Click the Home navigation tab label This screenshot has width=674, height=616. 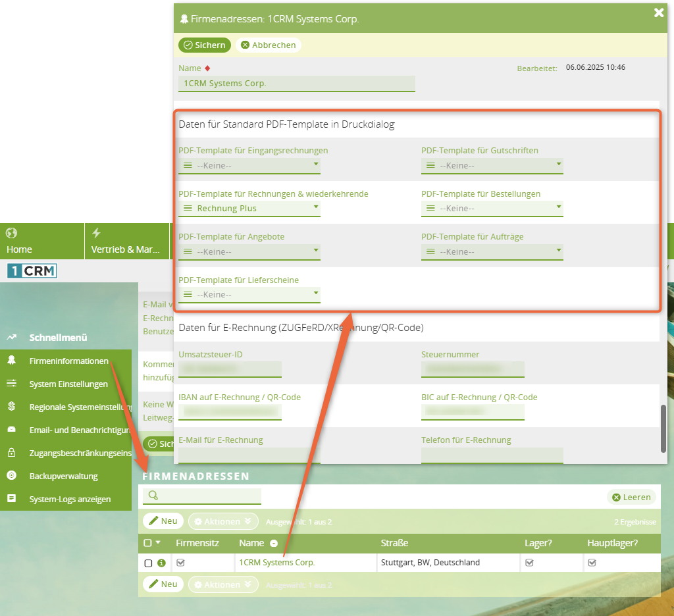[x=19, y=249]
